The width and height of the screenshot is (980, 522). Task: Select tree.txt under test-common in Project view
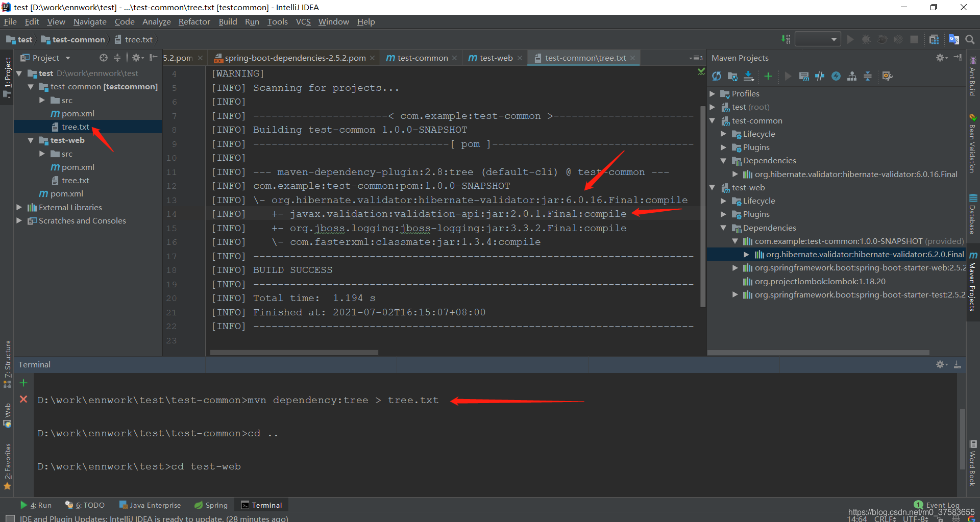pos(75,127)
